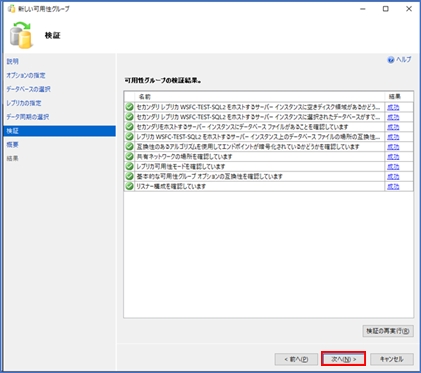421x373 pixels.
Task: Open 成功 link for 選択されたデータベース row
Action: point(393,117)
